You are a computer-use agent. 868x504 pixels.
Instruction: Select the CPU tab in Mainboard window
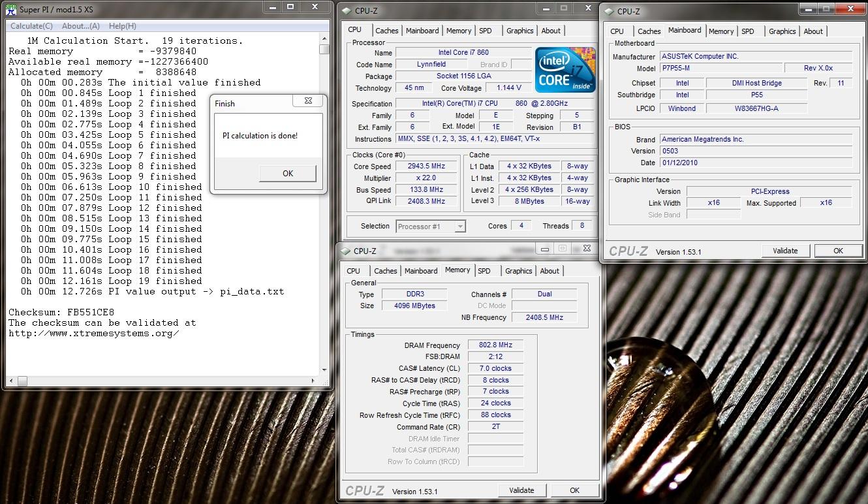coord(617,31)
